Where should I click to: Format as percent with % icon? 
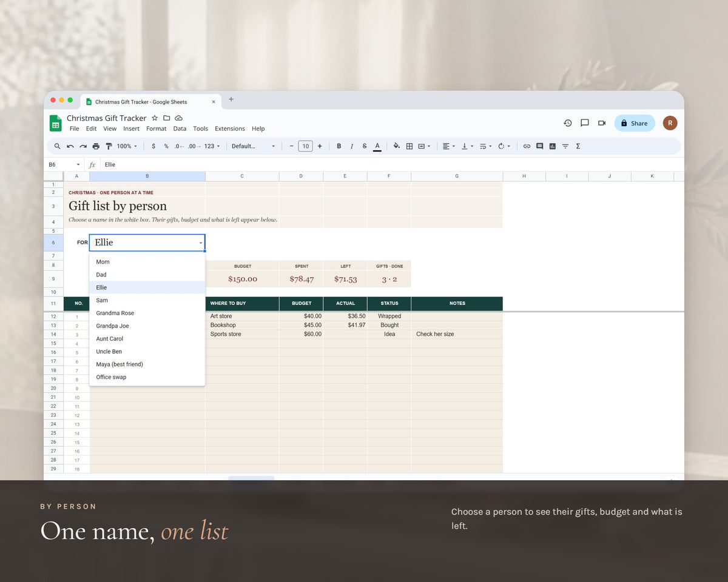pos(166,146)
